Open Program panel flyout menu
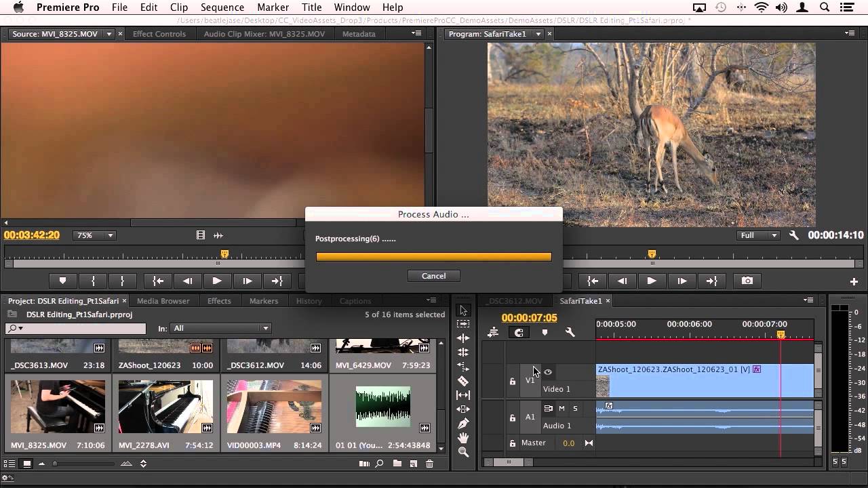 tap(850, 33)
